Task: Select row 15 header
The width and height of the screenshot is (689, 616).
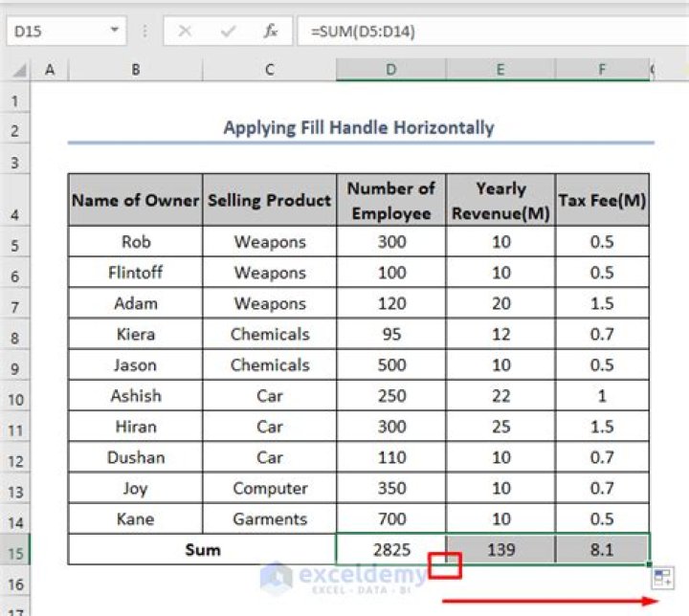Action: click(15, 552)
